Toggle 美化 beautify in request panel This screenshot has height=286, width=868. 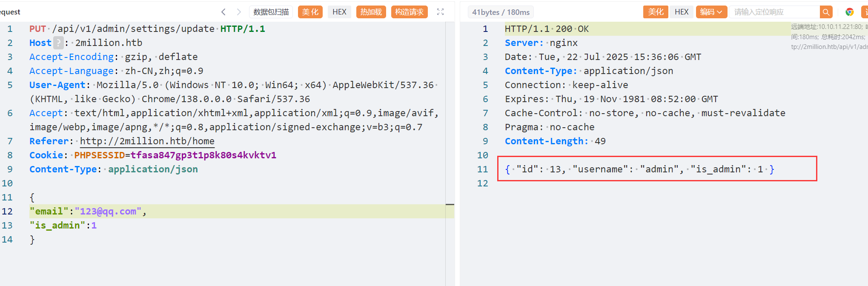click(x=310, y=12)
